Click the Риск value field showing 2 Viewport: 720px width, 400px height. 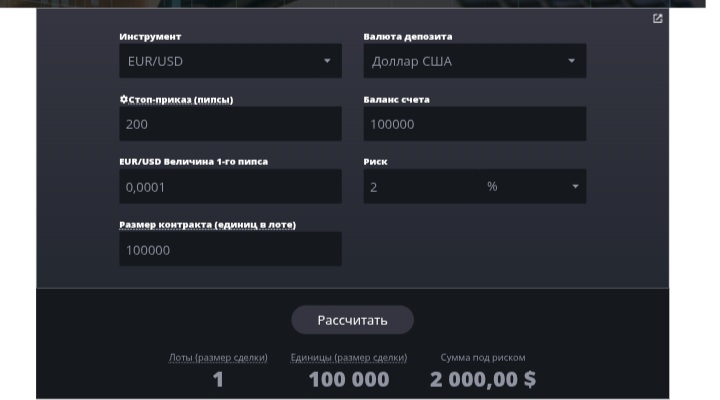tap(422, 186)
